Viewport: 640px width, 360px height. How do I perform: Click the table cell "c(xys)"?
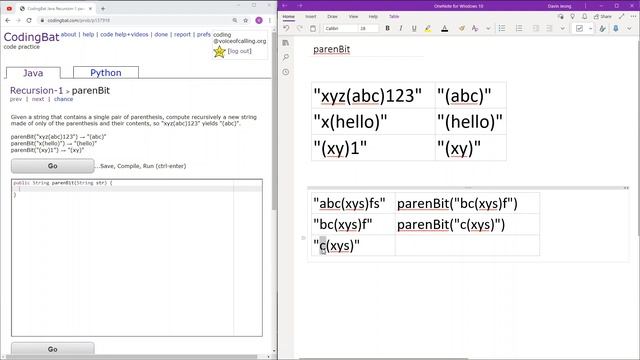coord(353,245)
